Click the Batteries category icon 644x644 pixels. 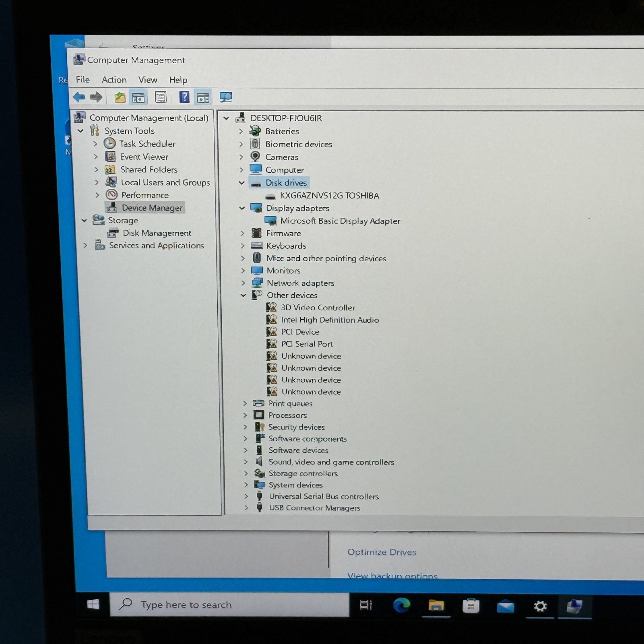pyautogui.click(x=255, y=131)
